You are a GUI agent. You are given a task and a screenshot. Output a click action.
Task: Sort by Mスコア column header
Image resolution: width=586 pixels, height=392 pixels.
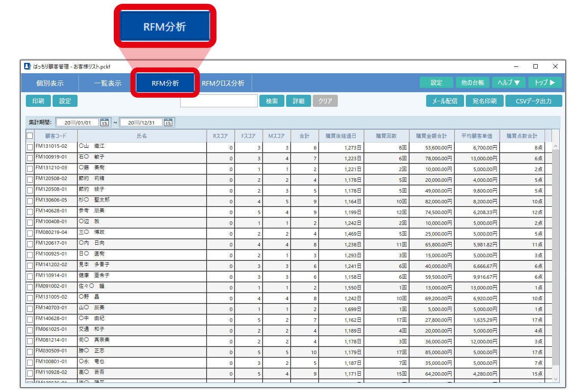pyautogui.click(x=277, y=136)
